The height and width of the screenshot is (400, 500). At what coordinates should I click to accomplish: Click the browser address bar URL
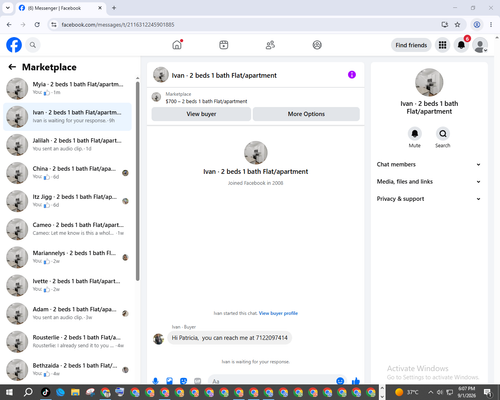pos(118,25)
